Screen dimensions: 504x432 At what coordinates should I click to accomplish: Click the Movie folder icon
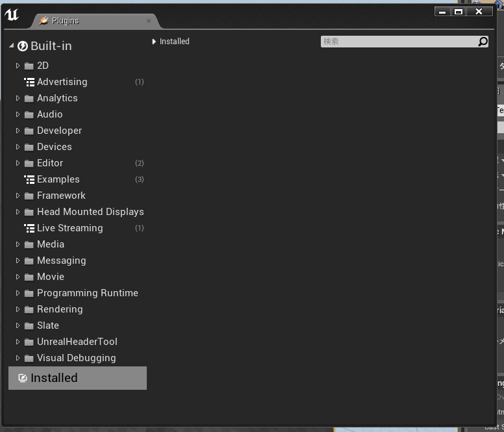(x=29, y=277)
